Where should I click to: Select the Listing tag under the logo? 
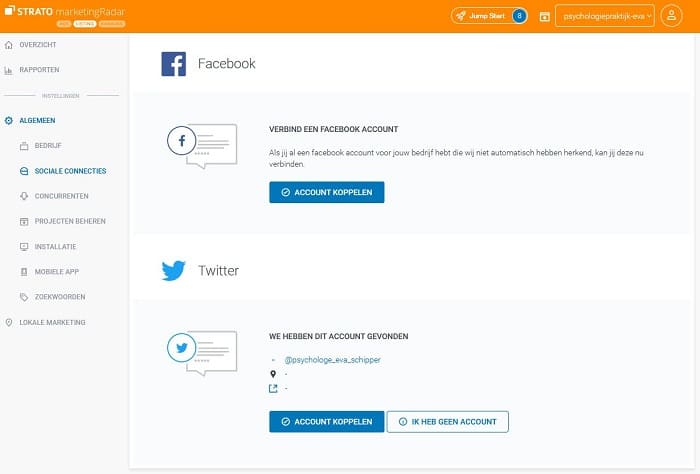point(85,24)
